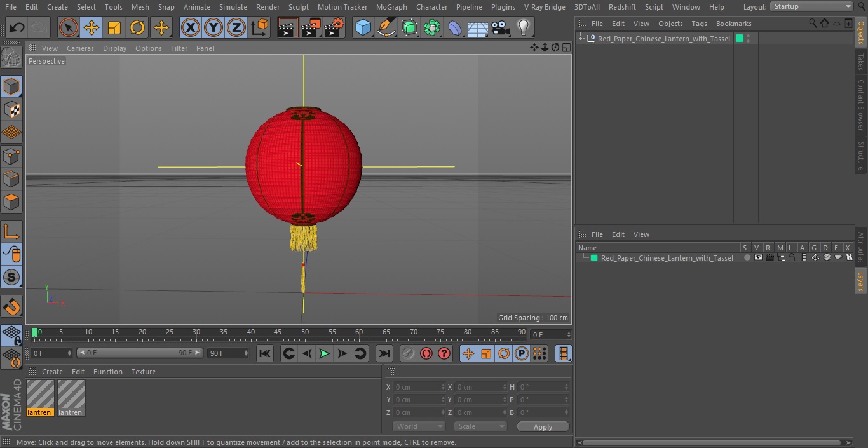Toggle layer visibility eye in Layers panel
Image resolution: width=868 pixels, height=448 pixels.
pyautogui.click(x=758, y=257)
